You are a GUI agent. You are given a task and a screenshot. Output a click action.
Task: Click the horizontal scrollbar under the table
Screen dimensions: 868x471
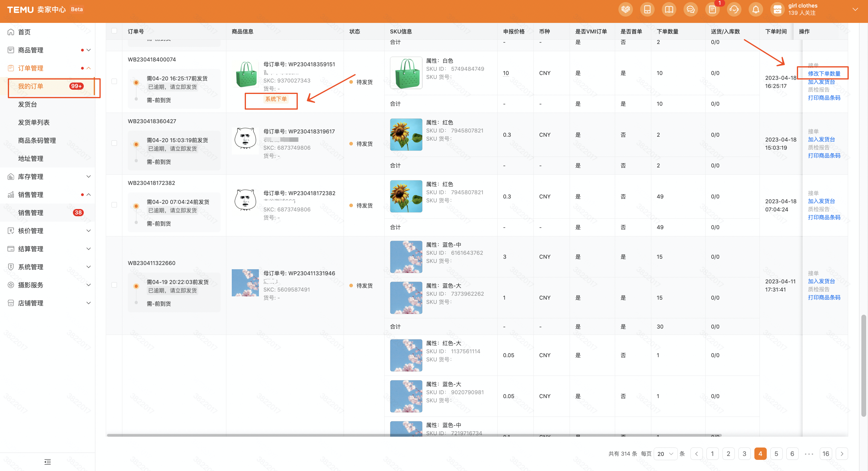pyautogui.click(x=404, y=435)
